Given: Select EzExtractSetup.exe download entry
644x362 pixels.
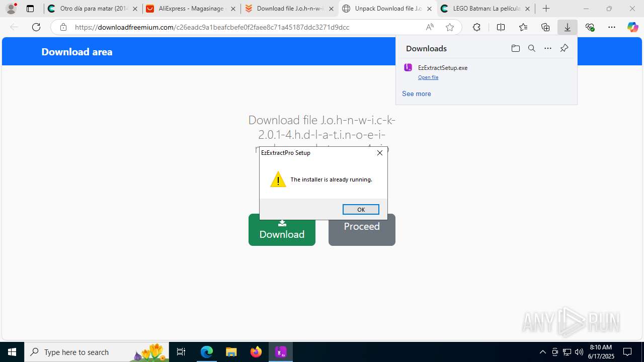Looking at the screenshot, I should click(x=487, y=72).
